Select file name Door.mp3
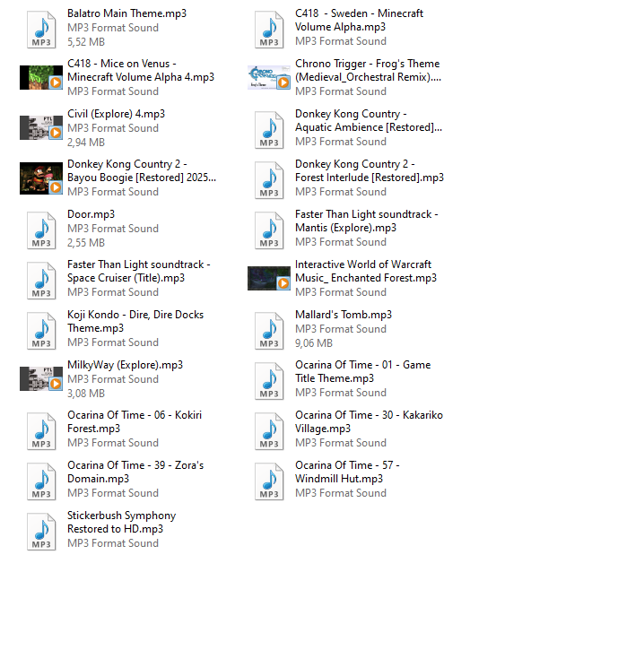Screen dimensions: 644x650 (x=91, y=214)
